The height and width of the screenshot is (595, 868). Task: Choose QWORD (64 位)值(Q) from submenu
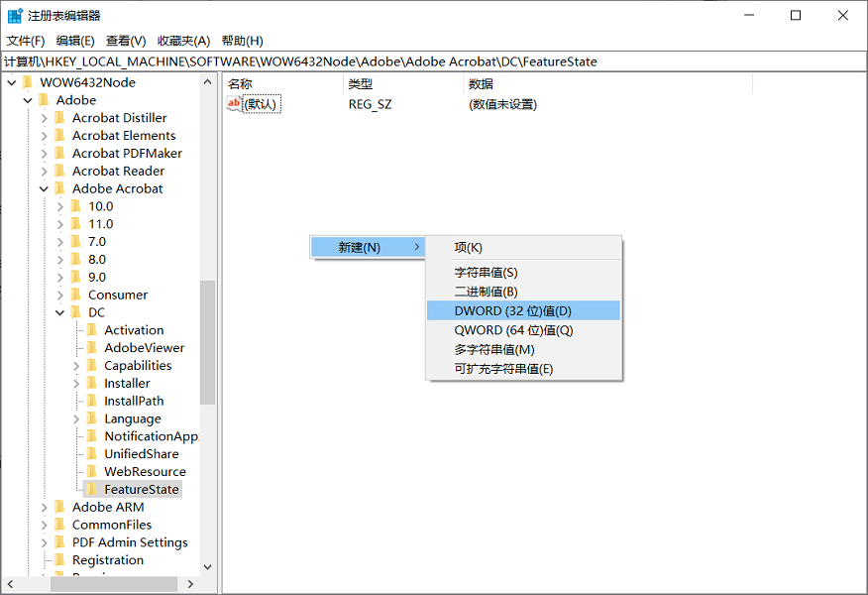[x=524, y=330]
